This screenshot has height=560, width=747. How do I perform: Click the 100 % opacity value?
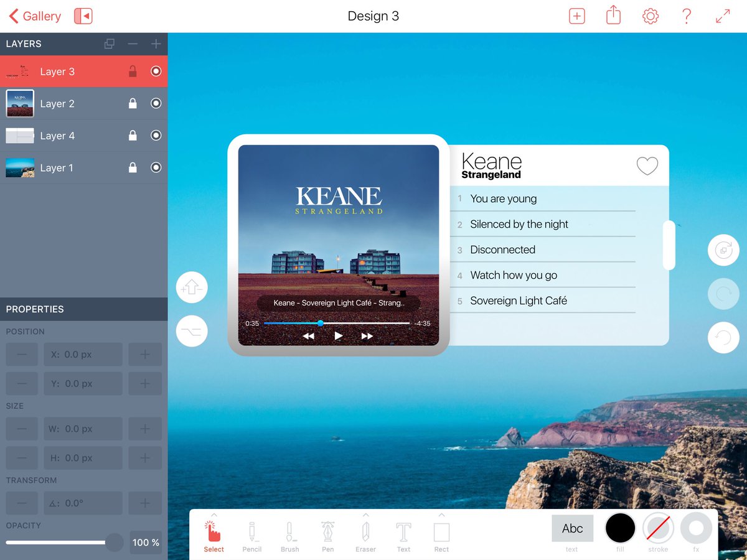(146, 543)
